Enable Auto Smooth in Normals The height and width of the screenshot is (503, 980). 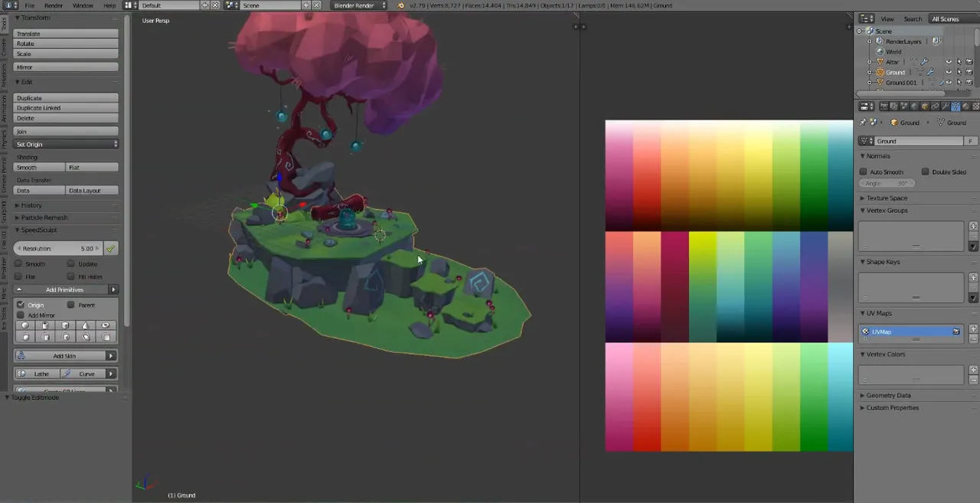pyautogui.click(x=864, y=171)
